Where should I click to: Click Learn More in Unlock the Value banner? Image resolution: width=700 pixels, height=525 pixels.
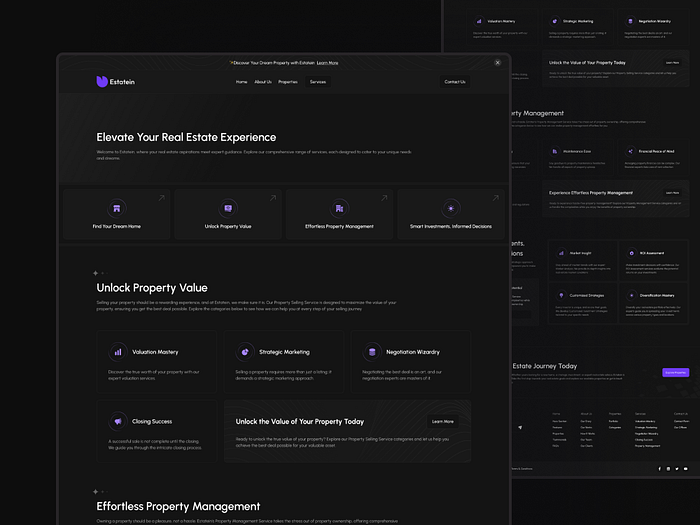click(442, 421)
